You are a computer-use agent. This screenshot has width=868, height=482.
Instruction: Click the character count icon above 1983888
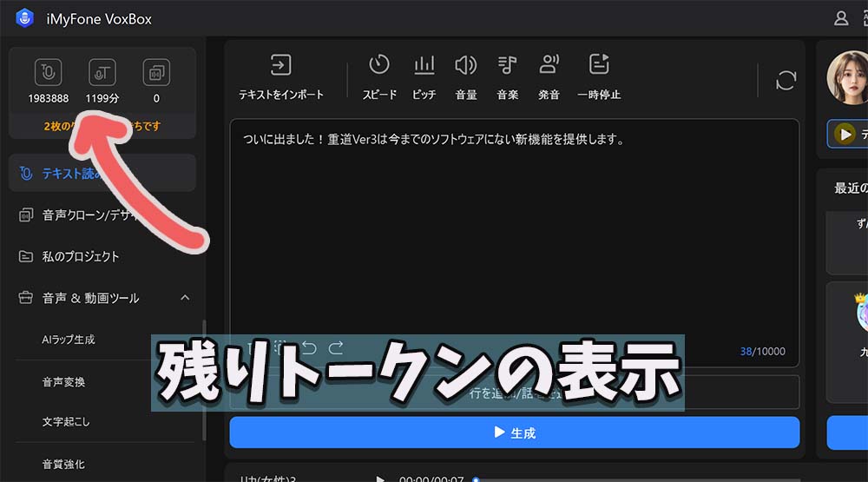tap(48, 72)
